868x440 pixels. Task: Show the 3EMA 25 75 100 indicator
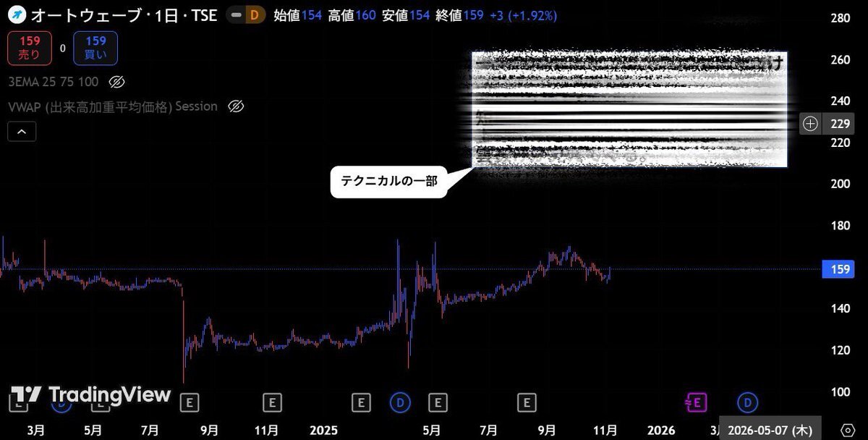[x=116, y=81]
